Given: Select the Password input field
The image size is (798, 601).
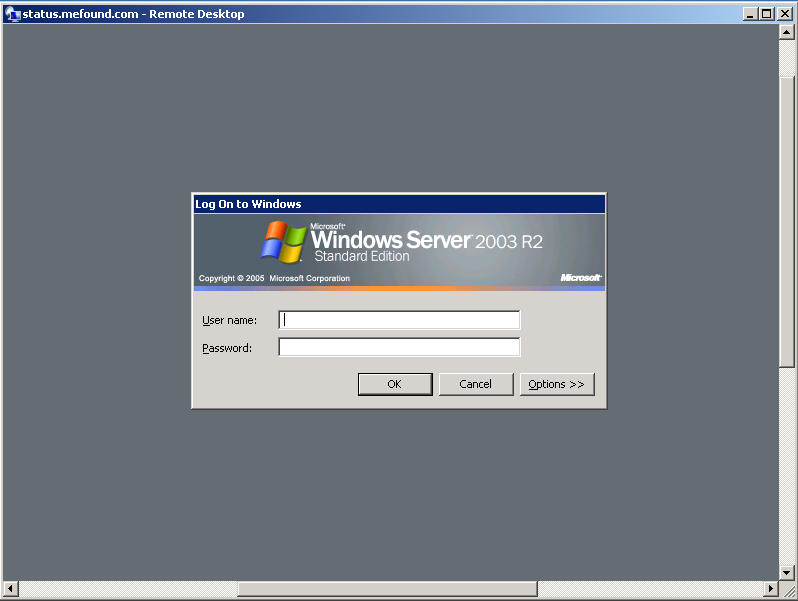Looking at the screenshot, I should [399, 348].
